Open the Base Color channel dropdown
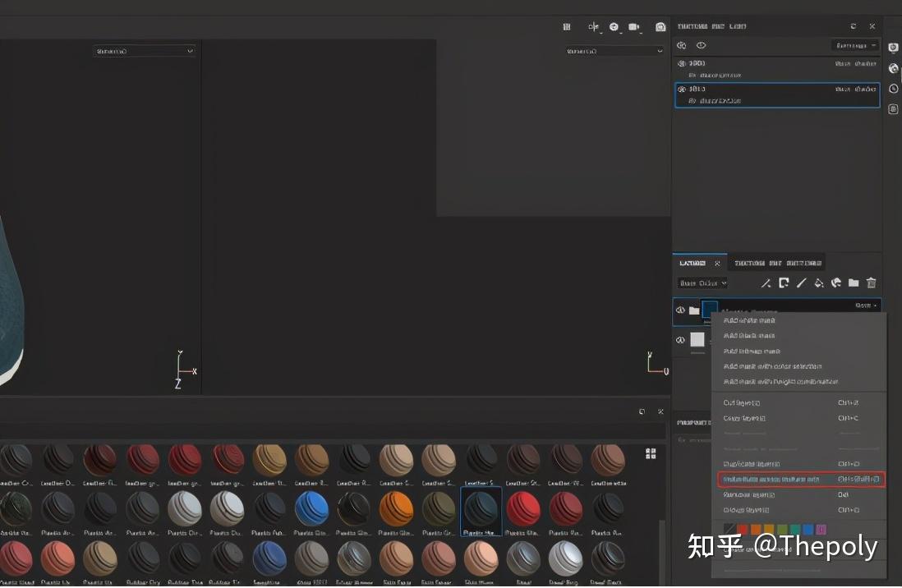Image resolution: width=902 pixels, height=588 pixels. (702, 283)
